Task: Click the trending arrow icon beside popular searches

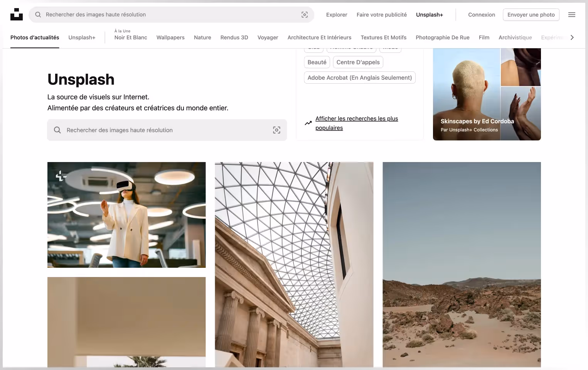Action: tap(308, 123)
